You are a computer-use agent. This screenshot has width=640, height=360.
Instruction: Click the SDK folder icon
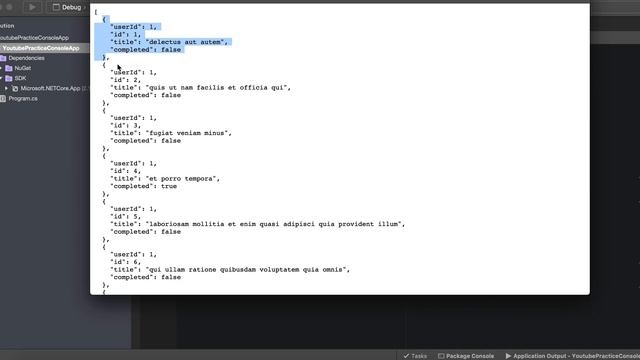pos(9,78)
